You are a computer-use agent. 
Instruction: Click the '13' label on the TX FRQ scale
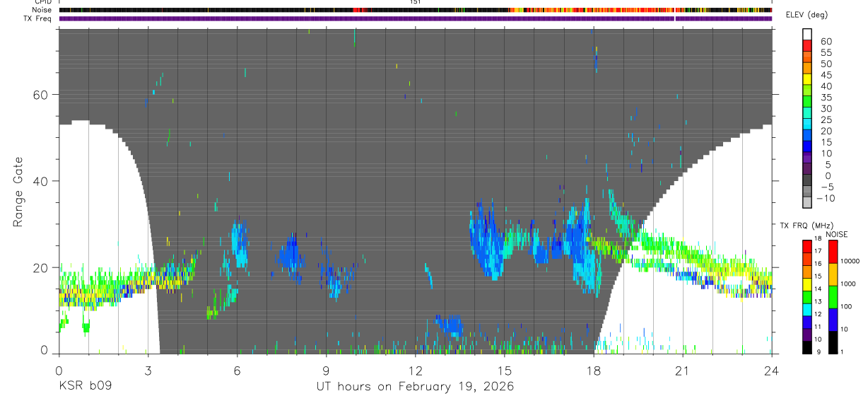tap(816, 301)
